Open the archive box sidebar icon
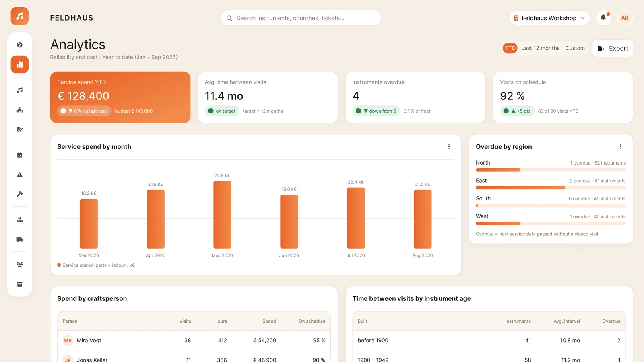644x362 pixels. (x=20, y=284)
